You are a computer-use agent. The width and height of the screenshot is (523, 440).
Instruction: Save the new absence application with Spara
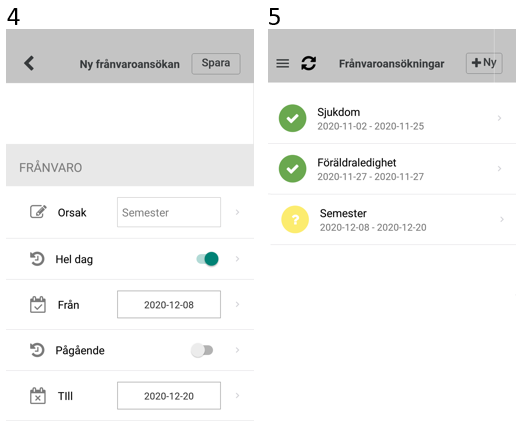(x=216, y=63)
